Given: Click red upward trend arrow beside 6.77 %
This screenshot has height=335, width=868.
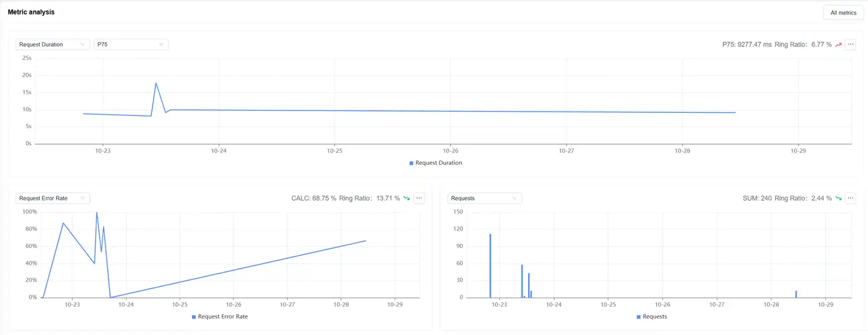Looking at the screenshot, I should tap(838, 45).
